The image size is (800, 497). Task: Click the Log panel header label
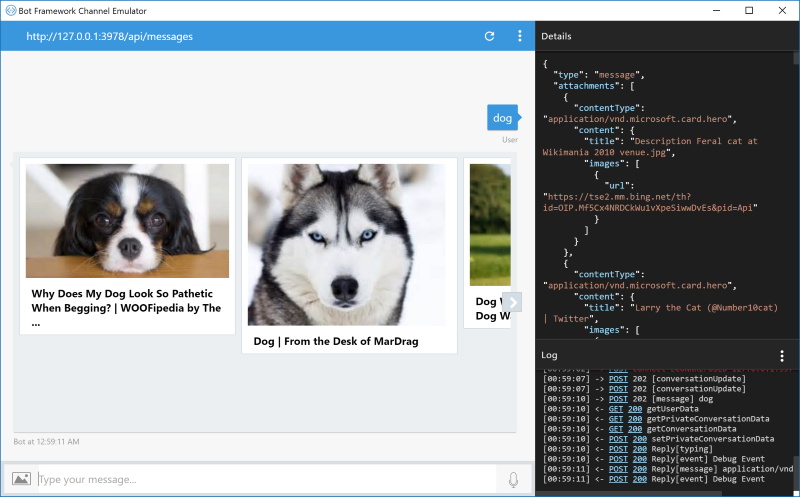549,355
